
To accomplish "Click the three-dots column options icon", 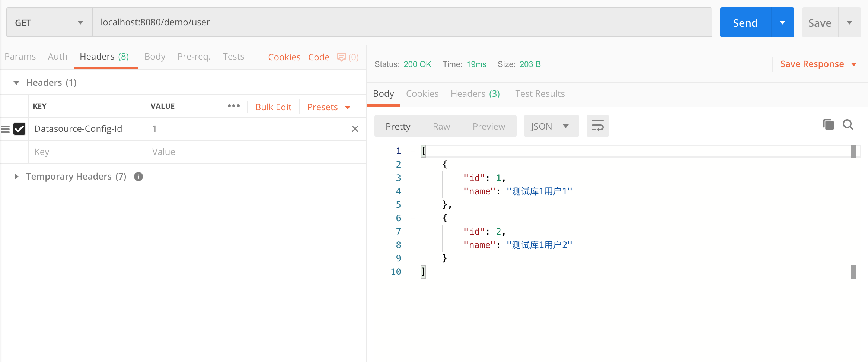I will pos(234,106).
